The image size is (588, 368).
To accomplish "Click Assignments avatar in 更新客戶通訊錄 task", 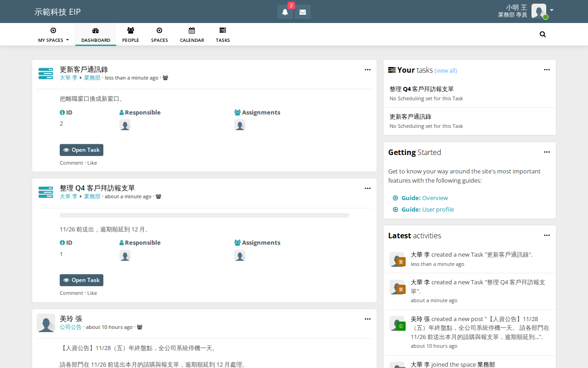I will point(240,125).
